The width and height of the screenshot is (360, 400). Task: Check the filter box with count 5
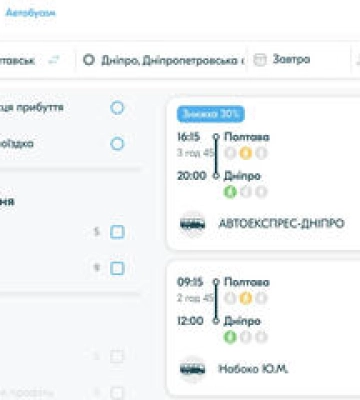pos(117,232)
